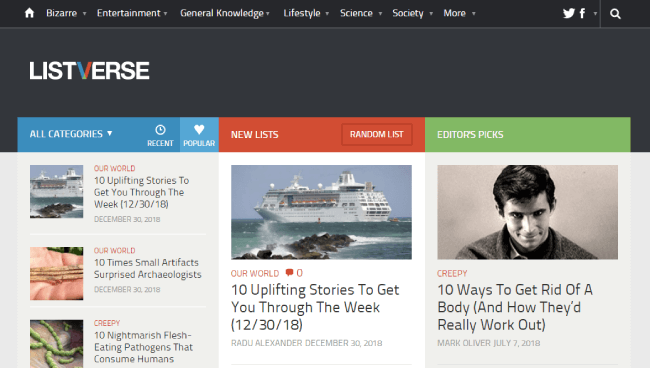Viewport: 650px width, 368px height.
Task: Click Our World category above Small Artifacts
Action: click(x=114, y=250)
